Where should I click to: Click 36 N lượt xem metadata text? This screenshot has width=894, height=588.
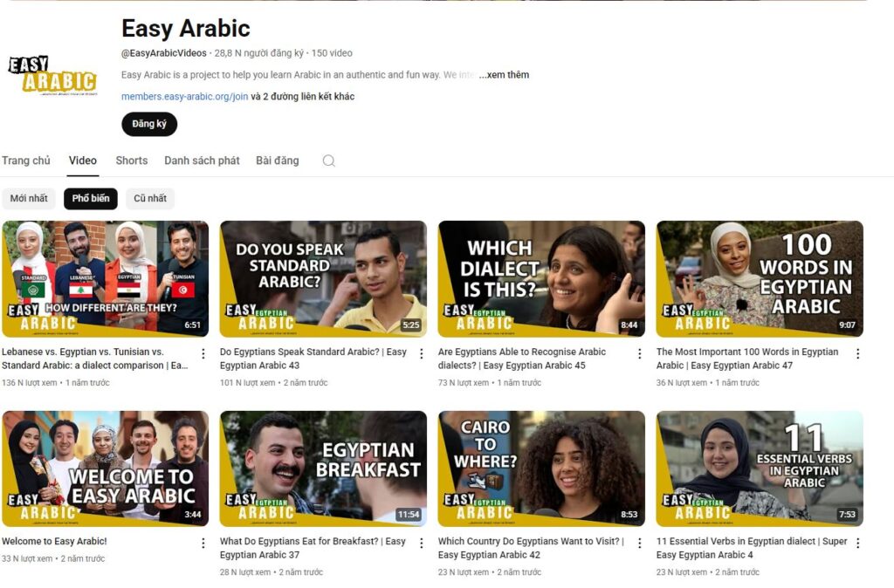(682, 383)
